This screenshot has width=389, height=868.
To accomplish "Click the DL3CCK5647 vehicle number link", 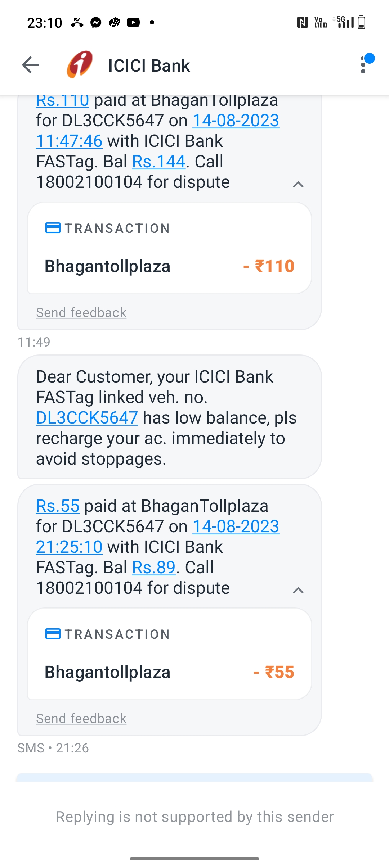I will [87, 418].
